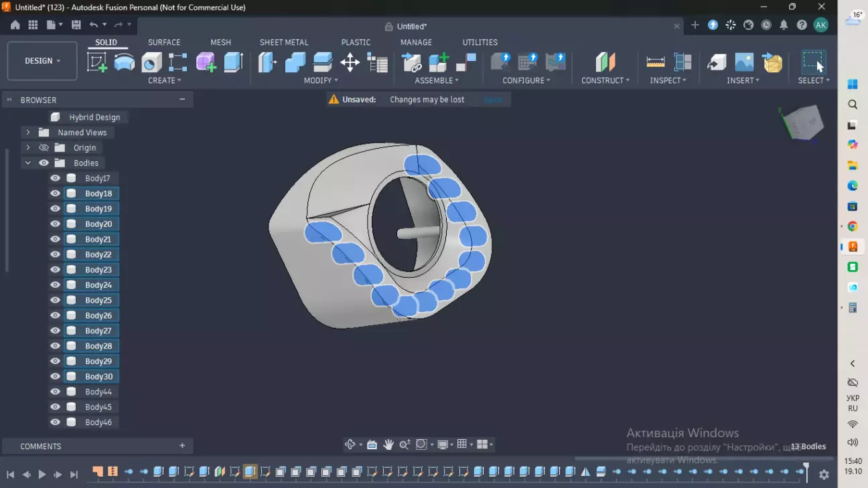The width and height of the screenshot is (868, 488).
Task: Expand the MODIFY dropdown menu
Action: coord(321,80)
